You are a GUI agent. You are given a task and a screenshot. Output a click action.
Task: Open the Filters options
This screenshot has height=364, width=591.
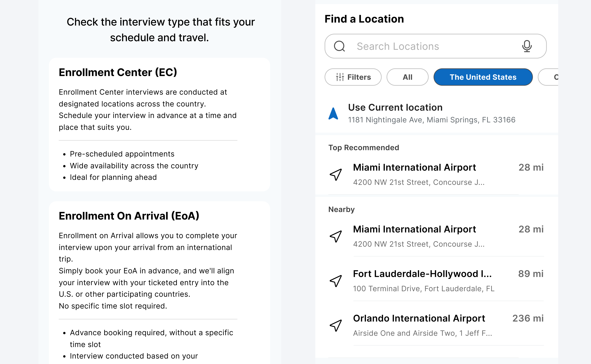[353, 77]
